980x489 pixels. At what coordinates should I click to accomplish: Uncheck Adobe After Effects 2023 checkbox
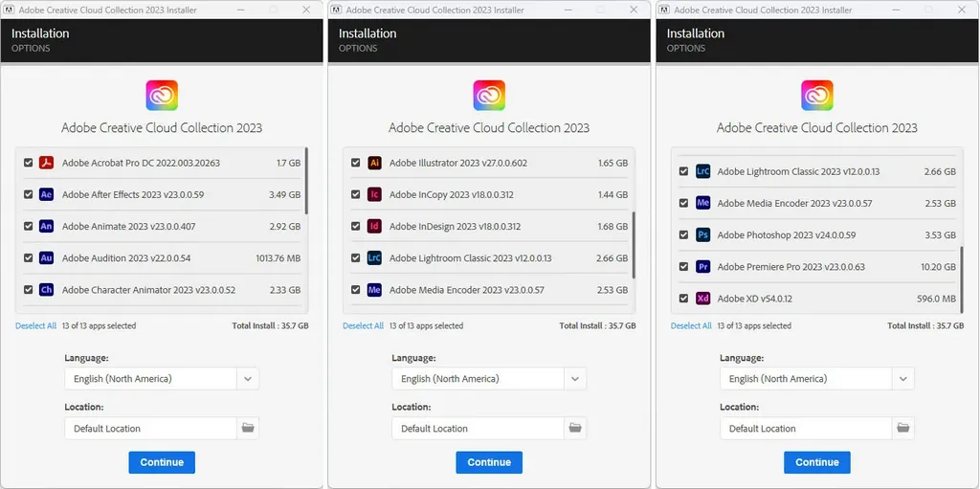[x=28, y=194]
